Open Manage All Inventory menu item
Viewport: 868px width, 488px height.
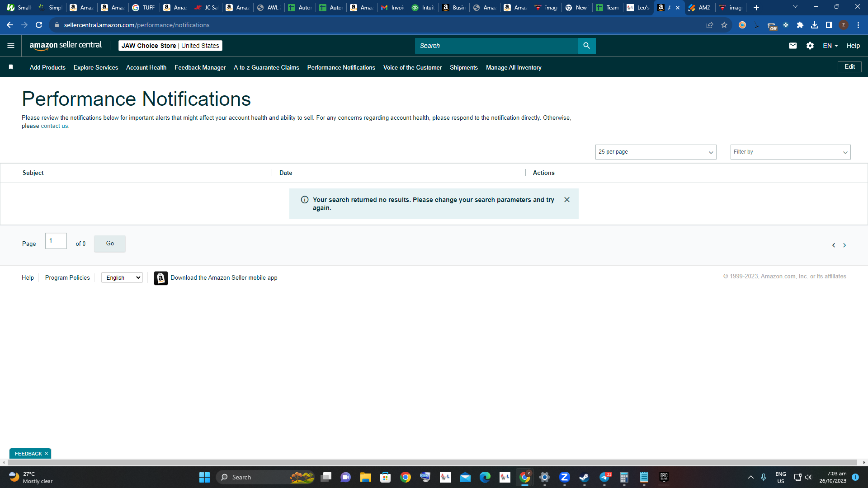pos(514,67)
